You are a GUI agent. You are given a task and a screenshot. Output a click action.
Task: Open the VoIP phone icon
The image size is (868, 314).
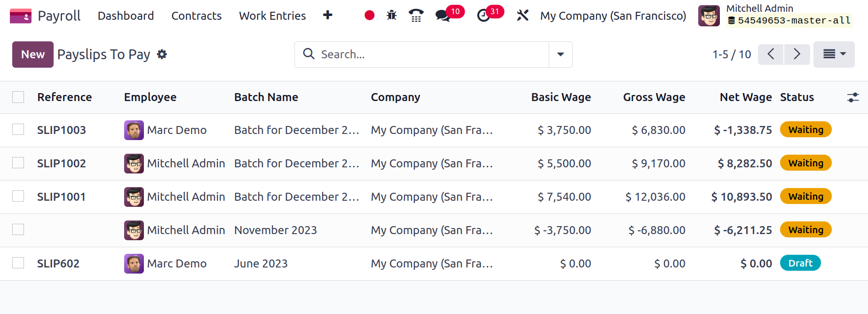[416, 16]
